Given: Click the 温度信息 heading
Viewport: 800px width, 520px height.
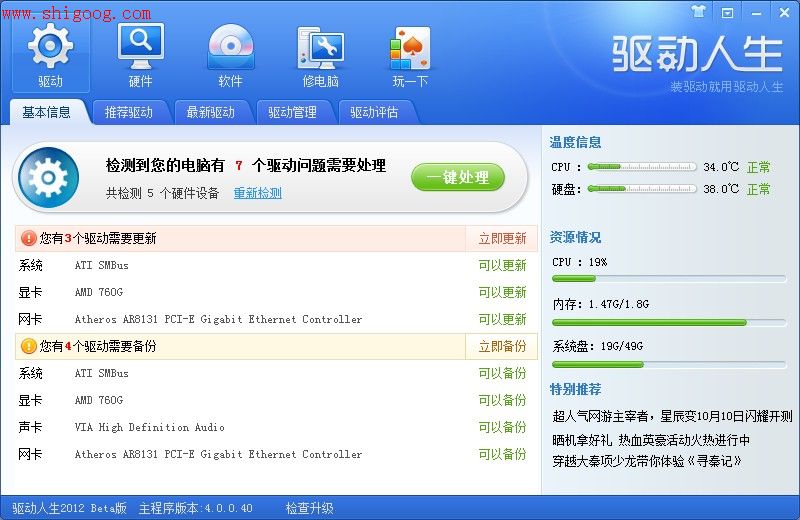Looking at the screenshot, I should [576, 142].
